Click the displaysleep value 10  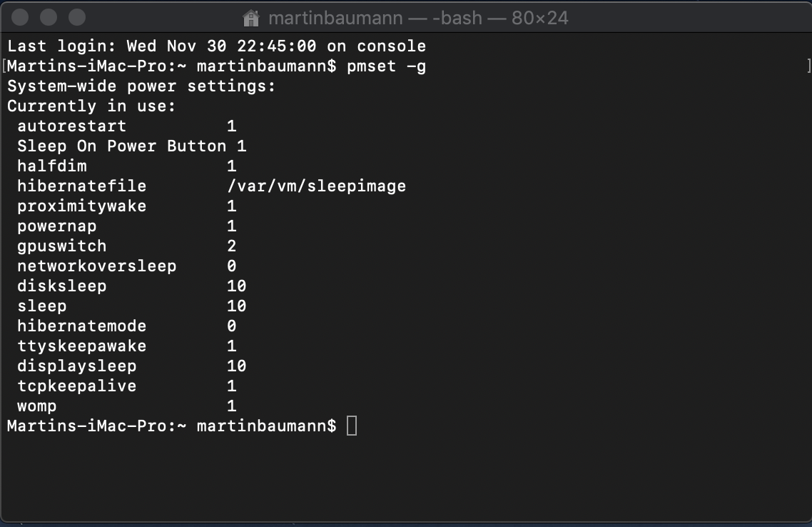pyautogui.click(x=236, y=366)
